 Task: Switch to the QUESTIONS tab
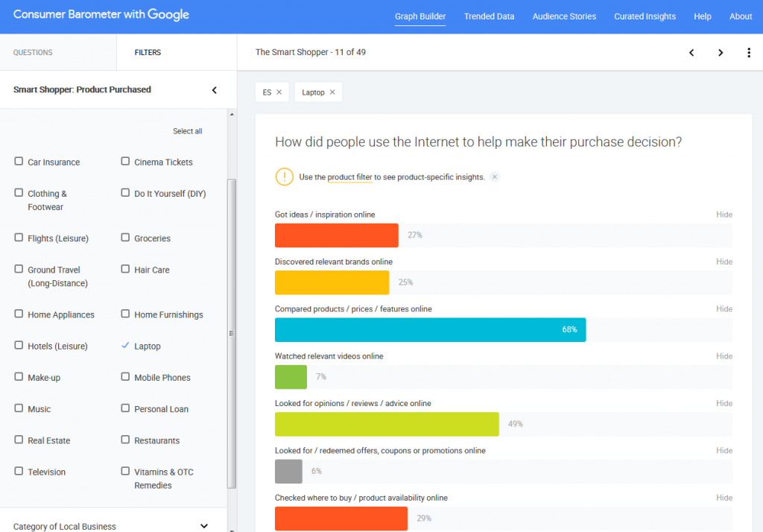point(58,52)
